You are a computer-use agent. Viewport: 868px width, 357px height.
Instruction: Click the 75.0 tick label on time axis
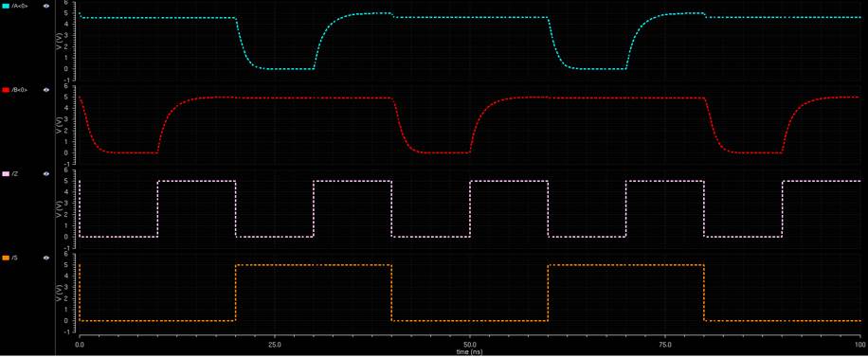coord(665,345)
